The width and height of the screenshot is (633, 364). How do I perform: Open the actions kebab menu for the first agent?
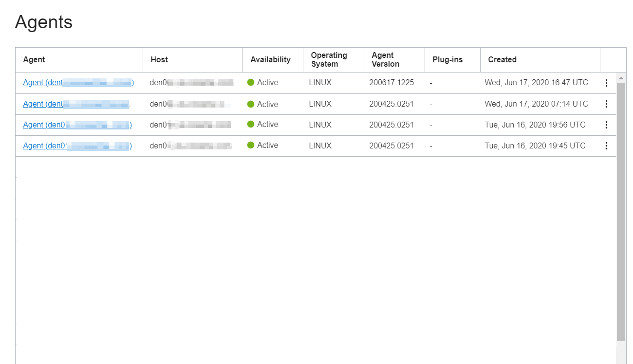606,83
